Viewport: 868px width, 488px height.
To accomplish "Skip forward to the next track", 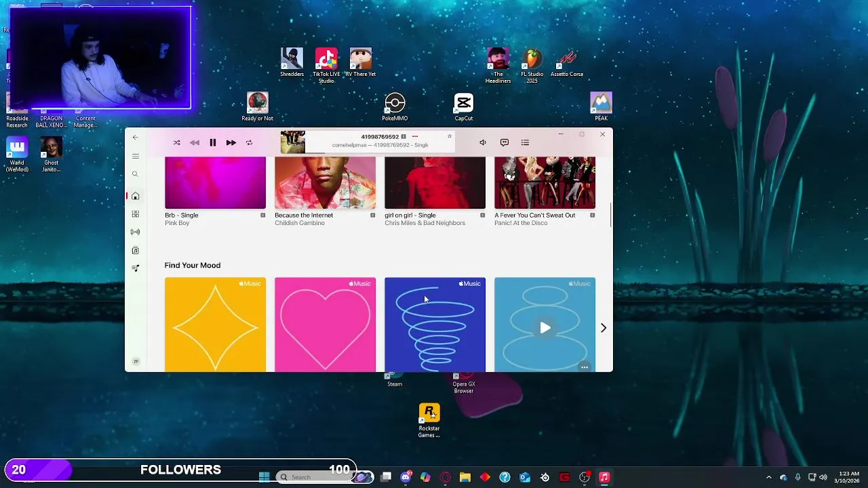I will tap(231, 143).
